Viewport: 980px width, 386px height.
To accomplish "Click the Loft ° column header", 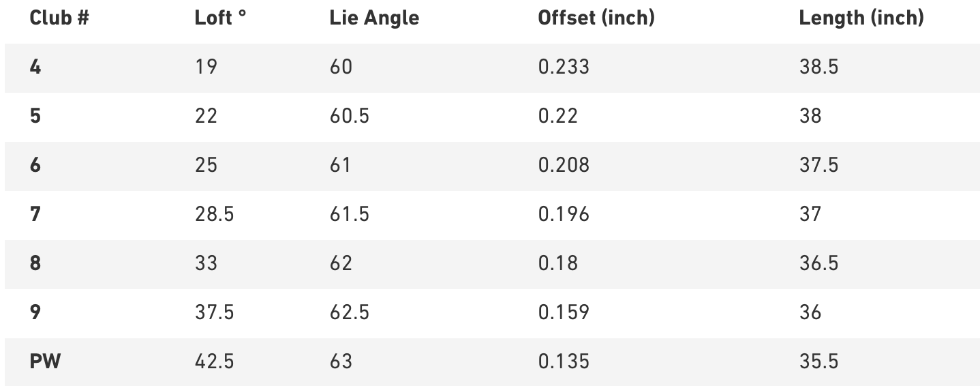I will 221,18.
